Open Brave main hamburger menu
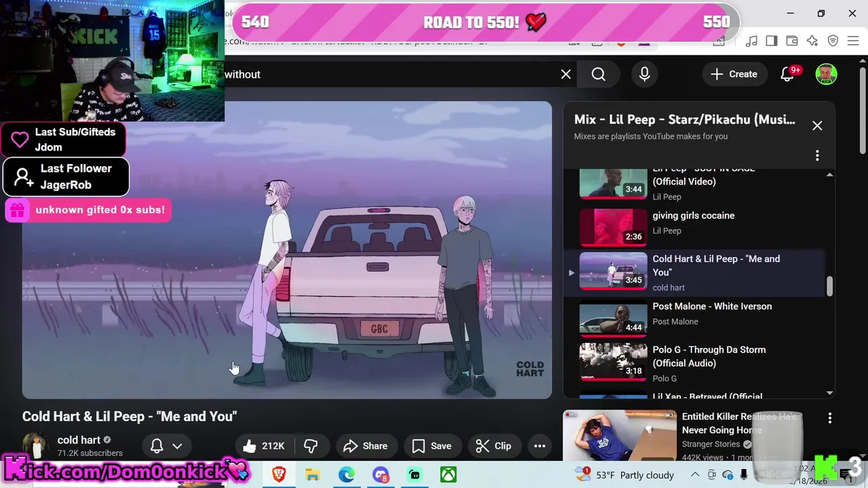 [x=853, y=41]
